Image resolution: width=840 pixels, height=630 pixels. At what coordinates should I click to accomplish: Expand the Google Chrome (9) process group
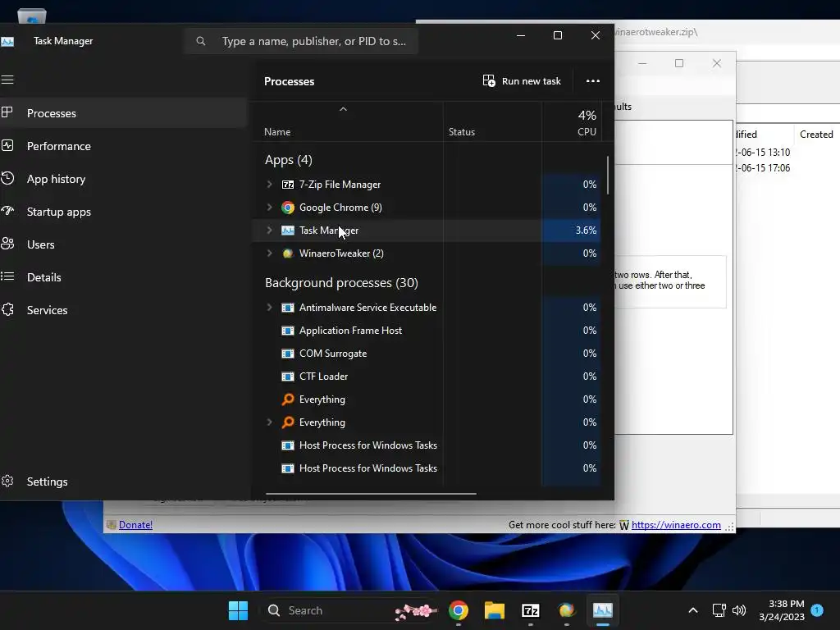pyautogui.click(x=269, y=208)
